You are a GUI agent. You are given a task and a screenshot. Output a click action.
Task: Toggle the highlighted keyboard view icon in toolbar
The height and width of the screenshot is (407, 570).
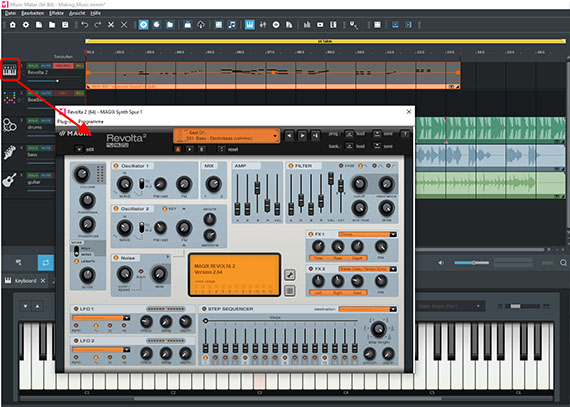pos(250,25)
